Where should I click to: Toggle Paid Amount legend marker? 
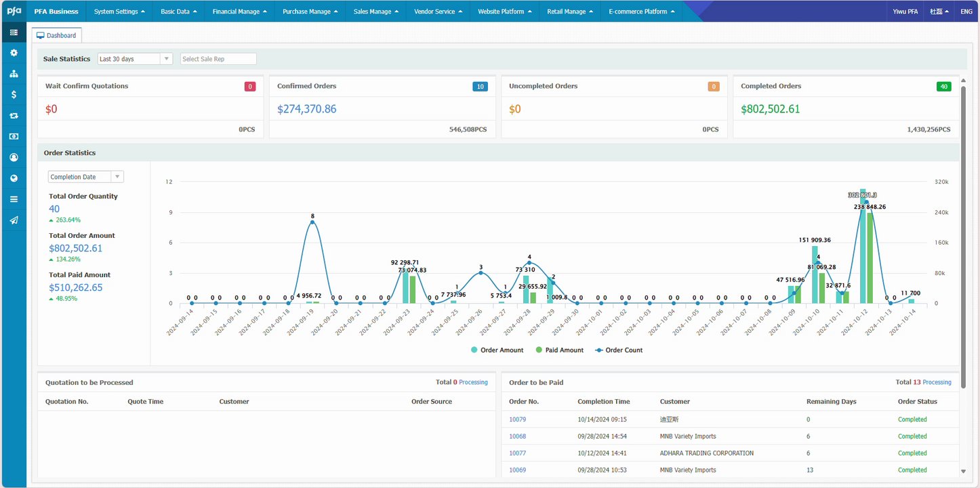[539, 350]
